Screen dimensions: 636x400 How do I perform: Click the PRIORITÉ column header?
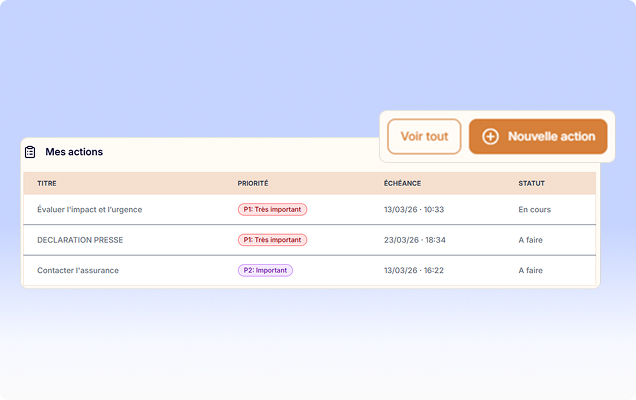coord(253,184)
